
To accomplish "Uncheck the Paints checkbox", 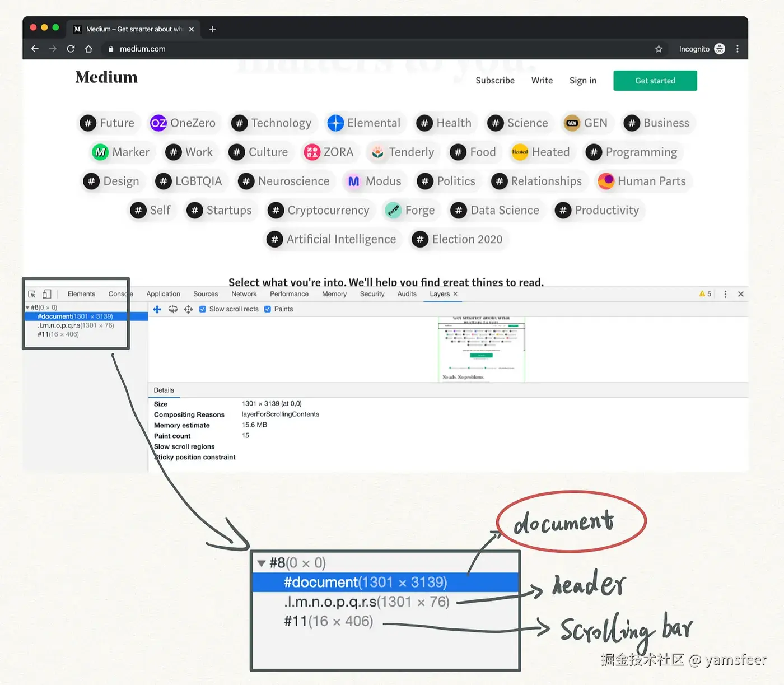I will (x=268, y=309).
